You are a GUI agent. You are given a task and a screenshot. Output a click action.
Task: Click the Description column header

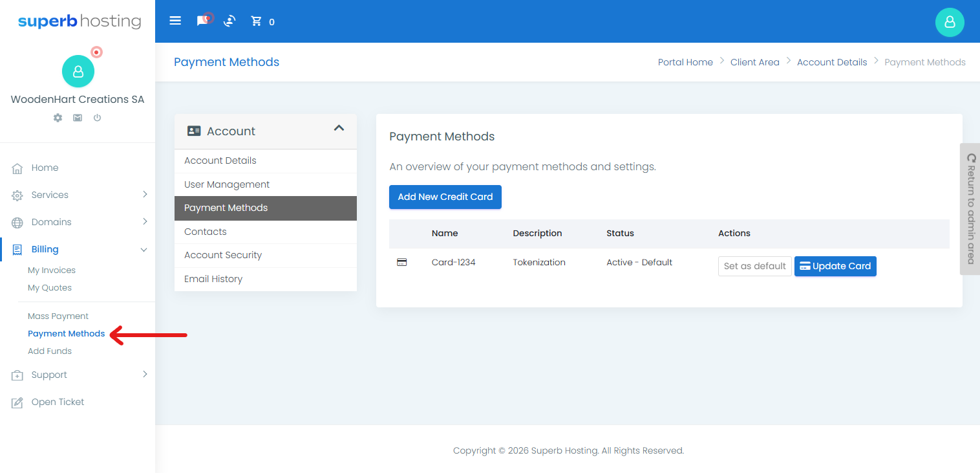(538, 233)
